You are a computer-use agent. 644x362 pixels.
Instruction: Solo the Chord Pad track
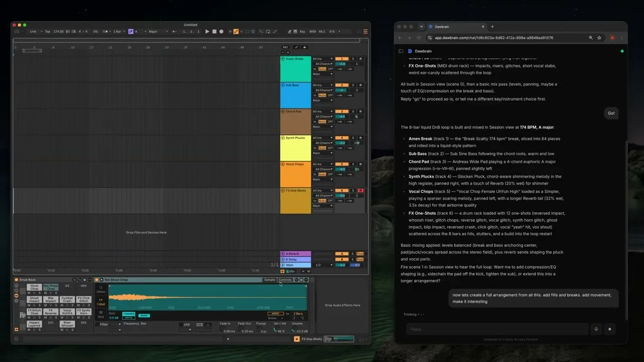[353, 112]
